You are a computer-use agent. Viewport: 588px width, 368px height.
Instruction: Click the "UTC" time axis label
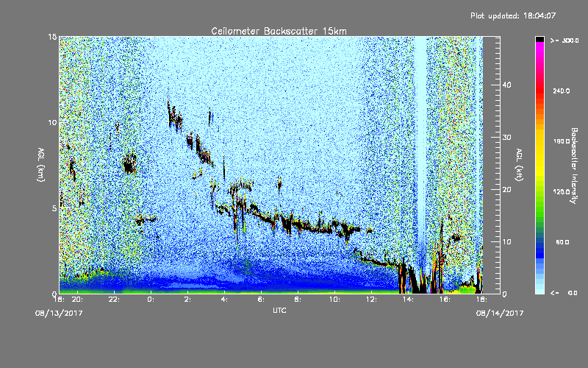(x=279, y=310)
